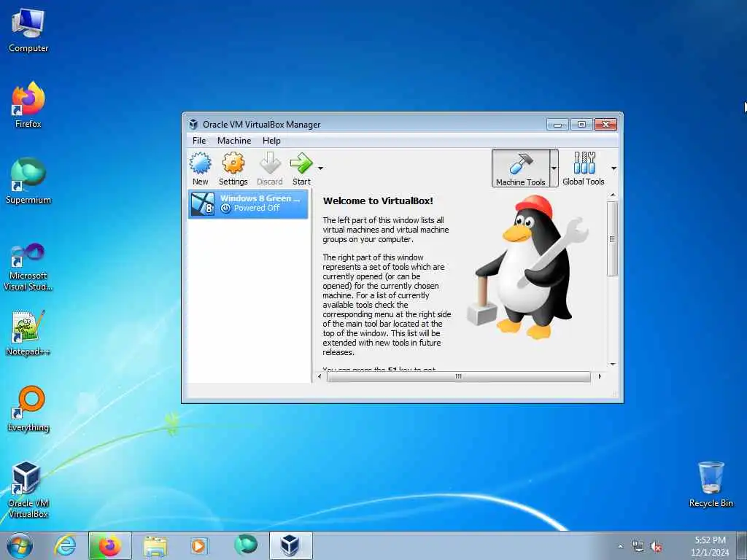Select the Supermium desktop shortcut
Image resolution: width=747 pixels, height=560 pixels.
tap(28, 181)
